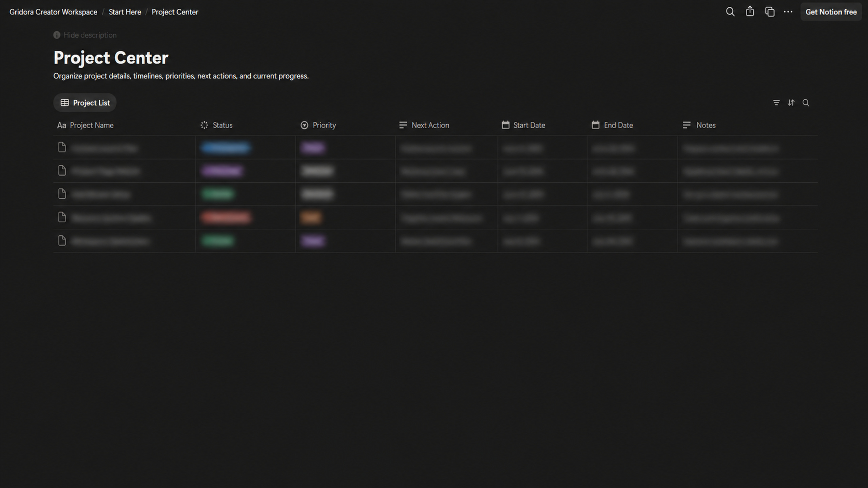Click the red status tag

(226, 217)
